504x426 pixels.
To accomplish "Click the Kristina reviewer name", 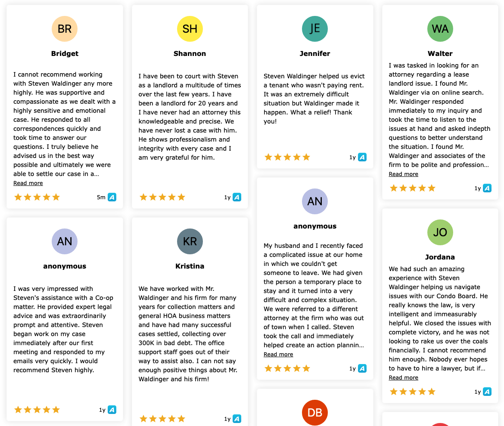I will coord(190,266).
